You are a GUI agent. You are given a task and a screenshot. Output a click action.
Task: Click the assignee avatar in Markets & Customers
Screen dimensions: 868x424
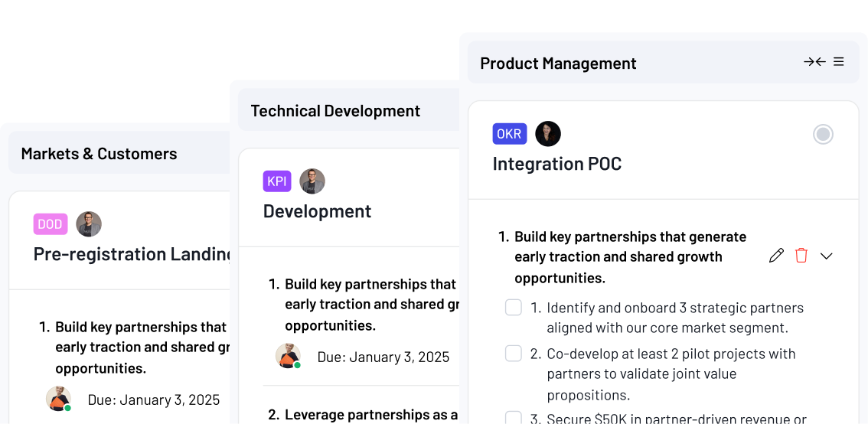pos(58,399)
